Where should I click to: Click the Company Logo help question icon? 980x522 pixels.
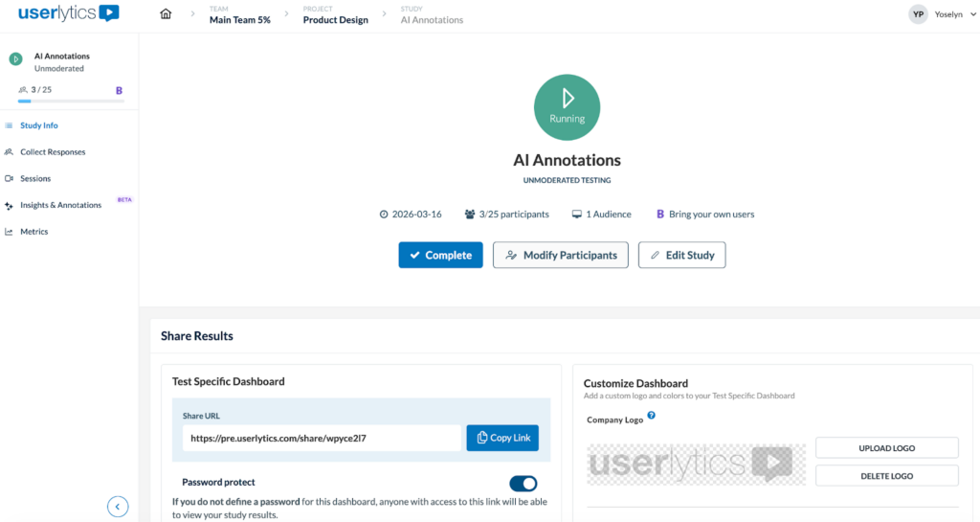click(x=651, y=416)
